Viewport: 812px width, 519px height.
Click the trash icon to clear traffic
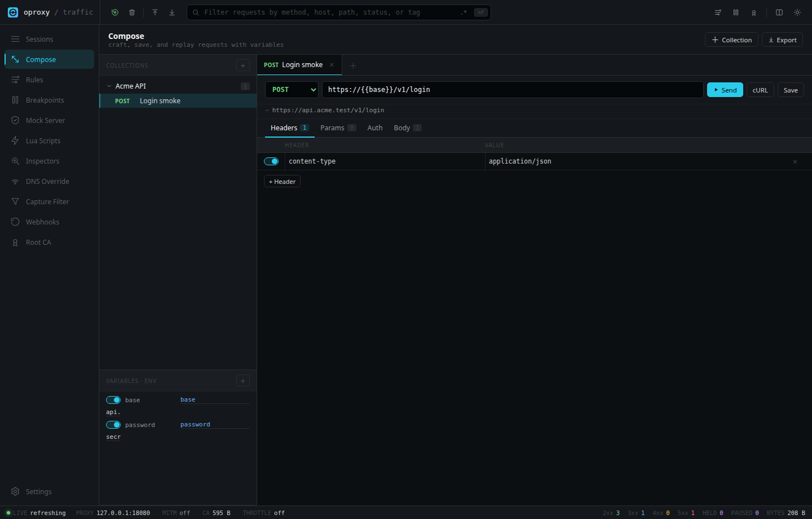pos(132,12)
